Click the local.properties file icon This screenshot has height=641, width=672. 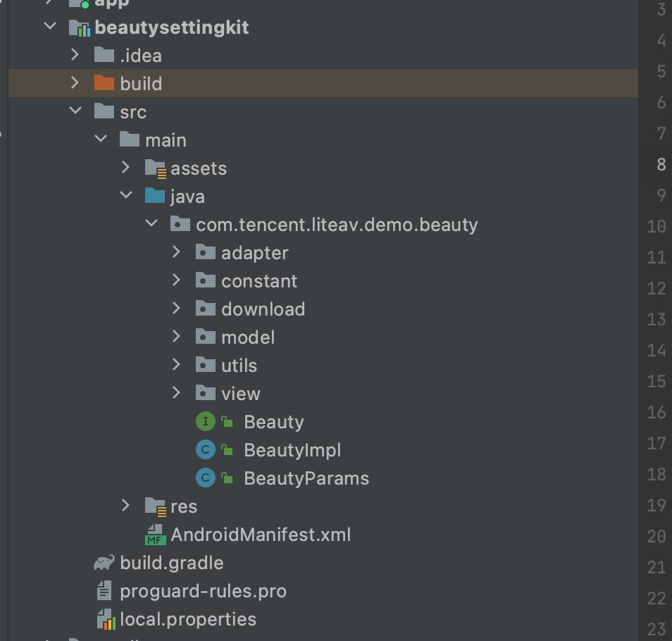point(106,619)
